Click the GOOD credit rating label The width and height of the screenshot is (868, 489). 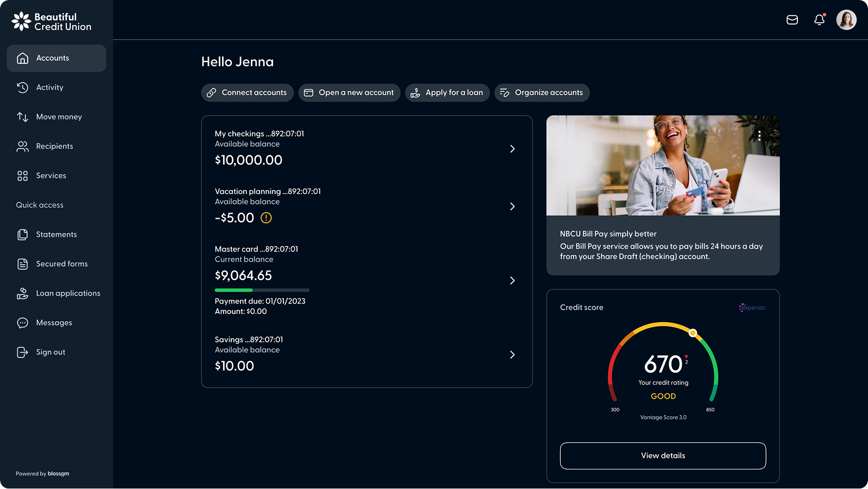click(x=663, y=397)
